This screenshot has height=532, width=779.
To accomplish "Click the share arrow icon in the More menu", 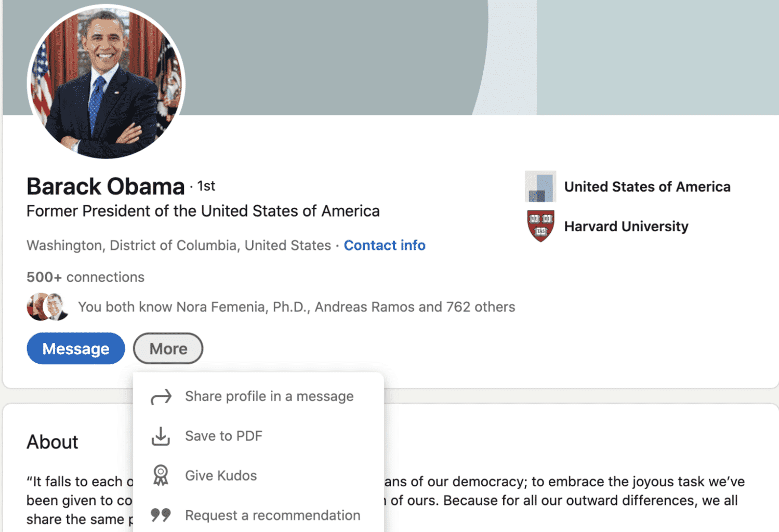I will click(x=161, y=396).
